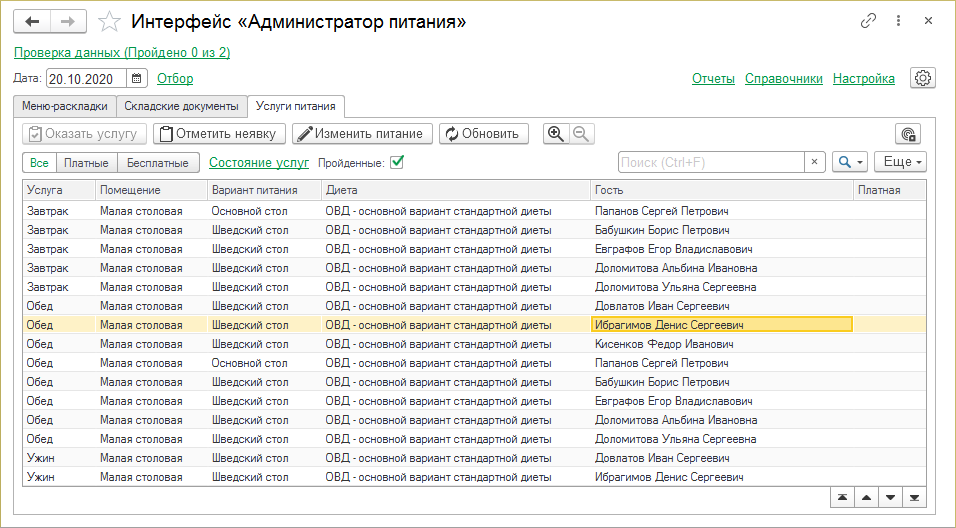956x528 pixels.
Task: Add this page to favorites with the star
Action: tap(111, 21)
